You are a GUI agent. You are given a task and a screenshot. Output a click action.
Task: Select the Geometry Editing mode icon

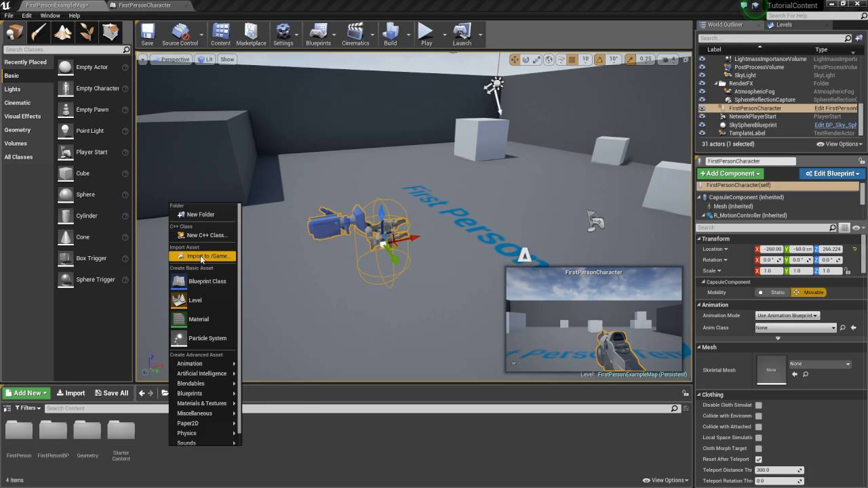point(111,32)
